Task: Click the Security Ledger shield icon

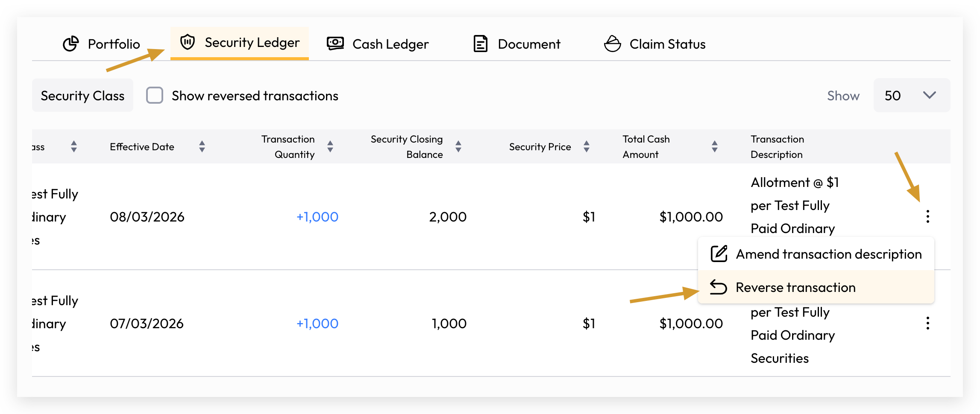Action: 188,42
